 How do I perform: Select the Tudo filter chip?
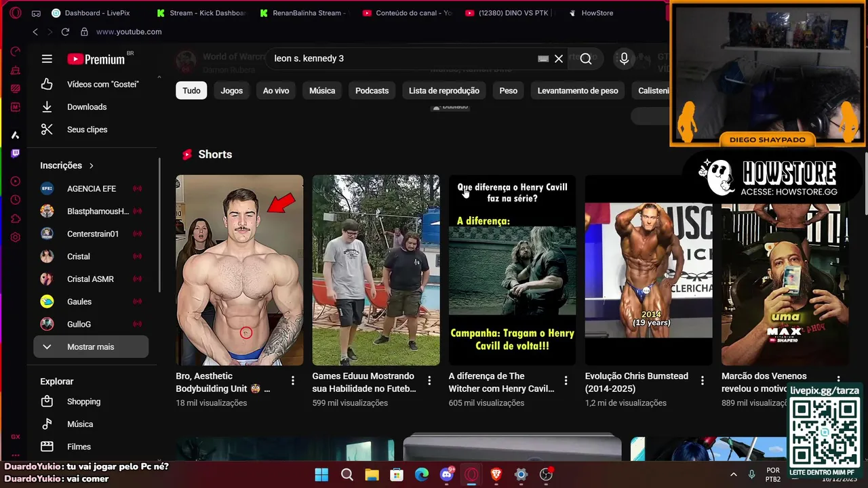point(191,90)
